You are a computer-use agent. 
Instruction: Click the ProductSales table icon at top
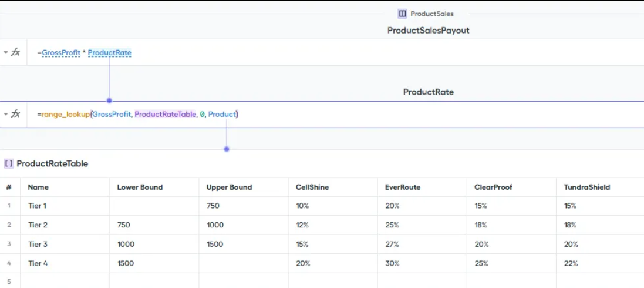coord(402,14)
